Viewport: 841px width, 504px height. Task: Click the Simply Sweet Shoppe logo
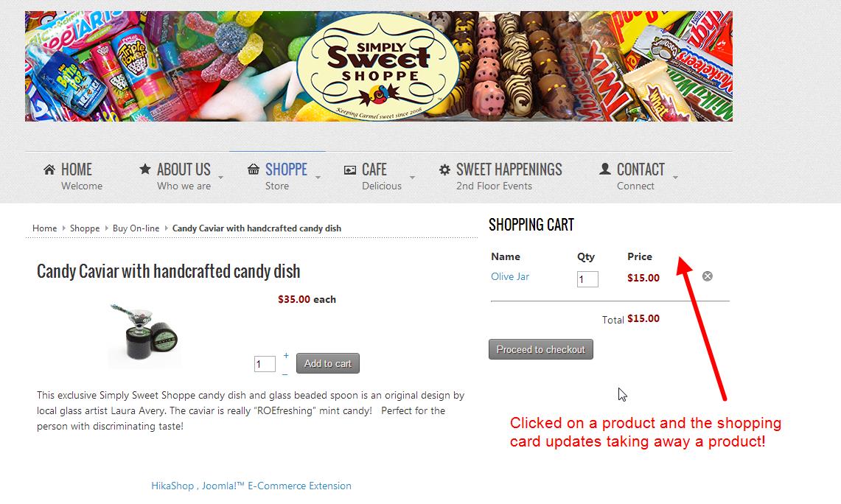click(x=378, y=67)
